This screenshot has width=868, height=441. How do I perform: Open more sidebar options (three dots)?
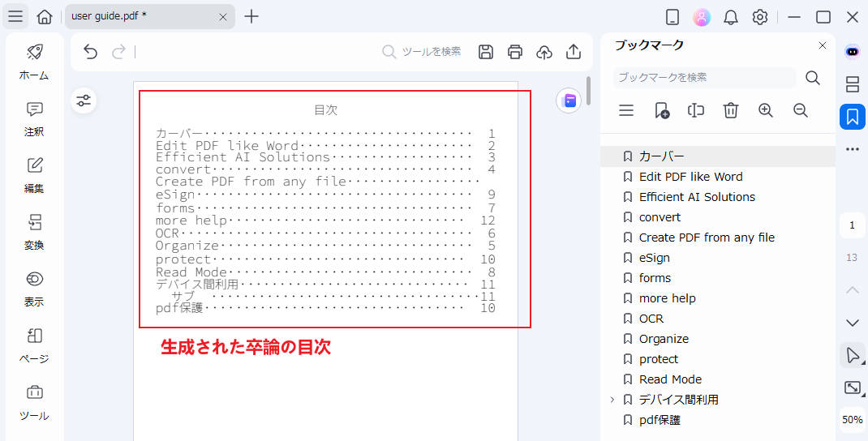coord(853,149)
